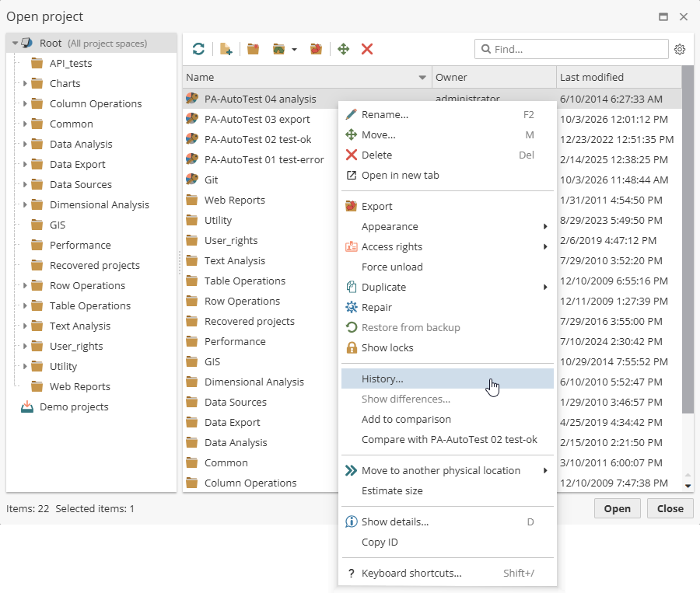Viewport: 700px width, 593px height.
Task: Click the Access rights badge icon
Action: click(x=352, y=246)
